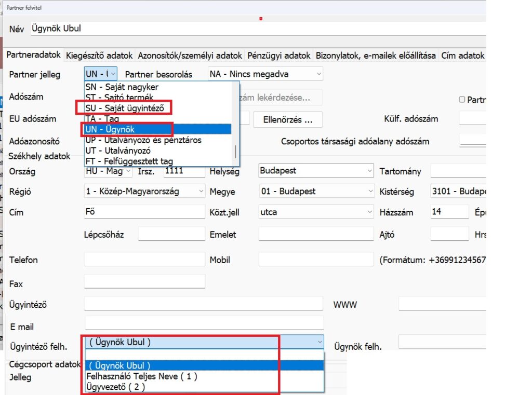Open the Ország country dropdown
Image resolution: width=532 pixels, height=395 pixels.
pos(108,171)
